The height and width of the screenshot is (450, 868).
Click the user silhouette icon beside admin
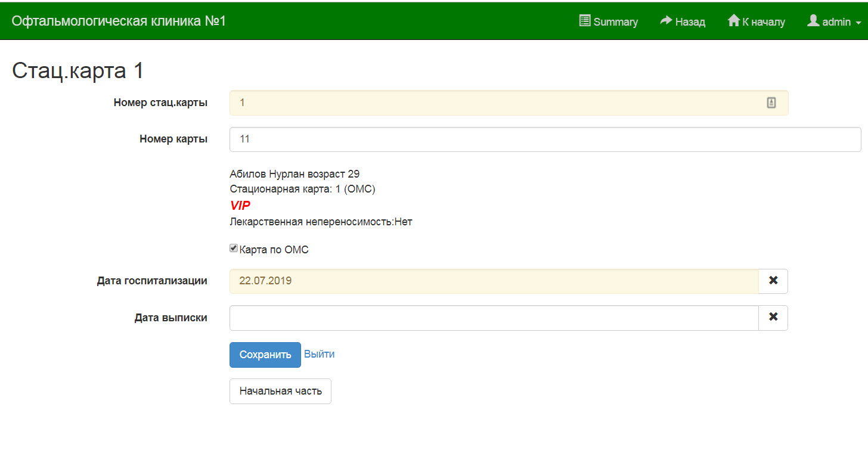coord(813,21)
